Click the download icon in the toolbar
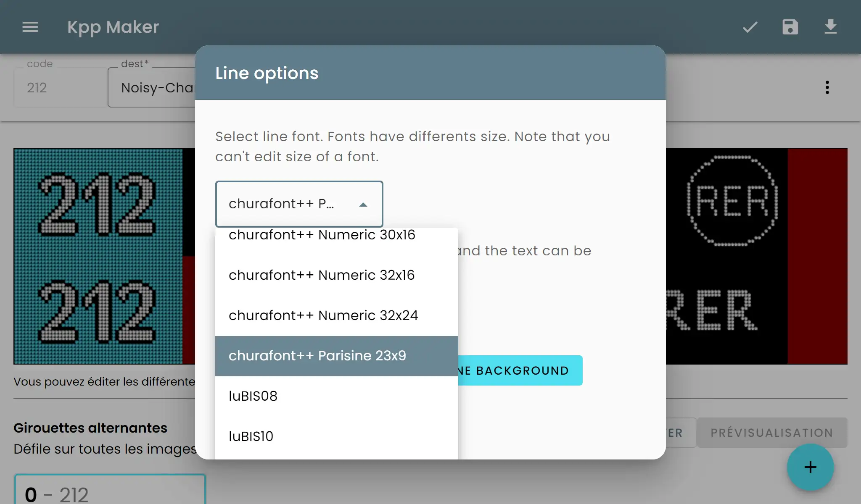The height and width of the screenshot is (504, 861). [830, 27]
